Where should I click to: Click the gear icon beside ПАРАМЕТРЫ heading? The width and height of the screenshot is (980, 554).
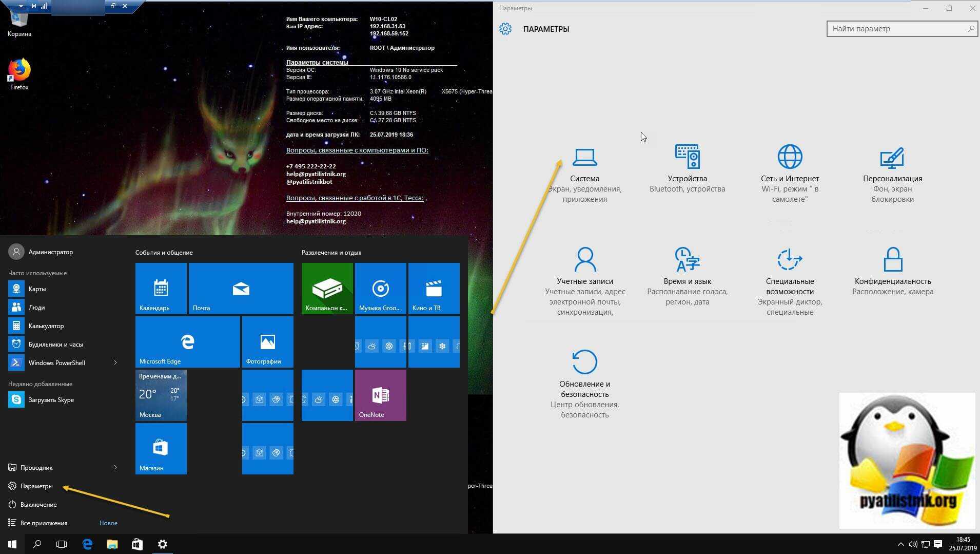click(x=505, y=29)
